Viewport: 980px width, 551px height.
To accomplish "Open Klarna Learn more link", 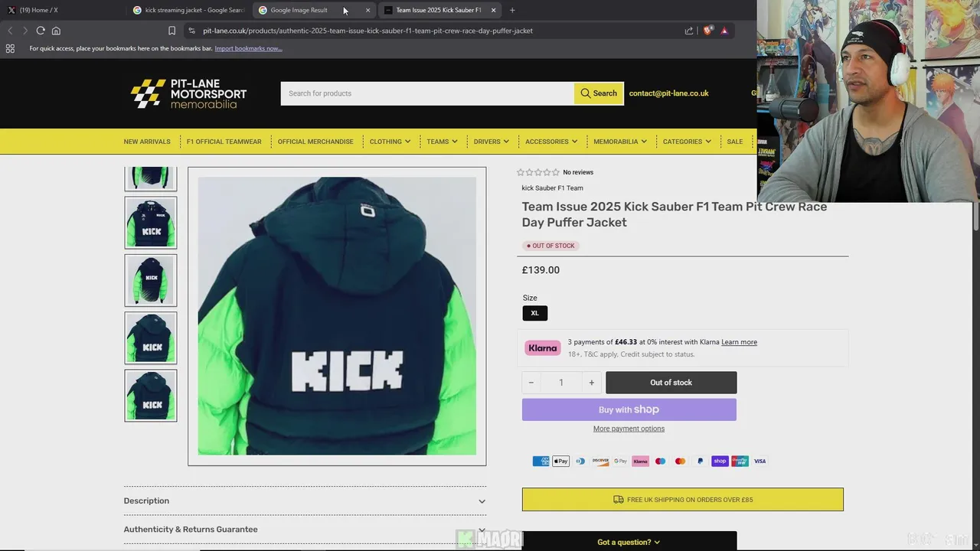I will coord(739,342).
